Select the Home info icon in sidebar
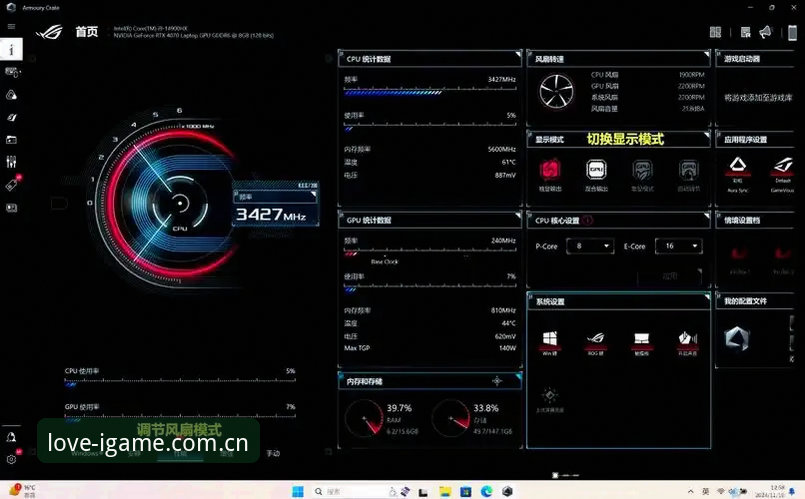This screenshot has height=499, width=805. (x=11, y=50)
